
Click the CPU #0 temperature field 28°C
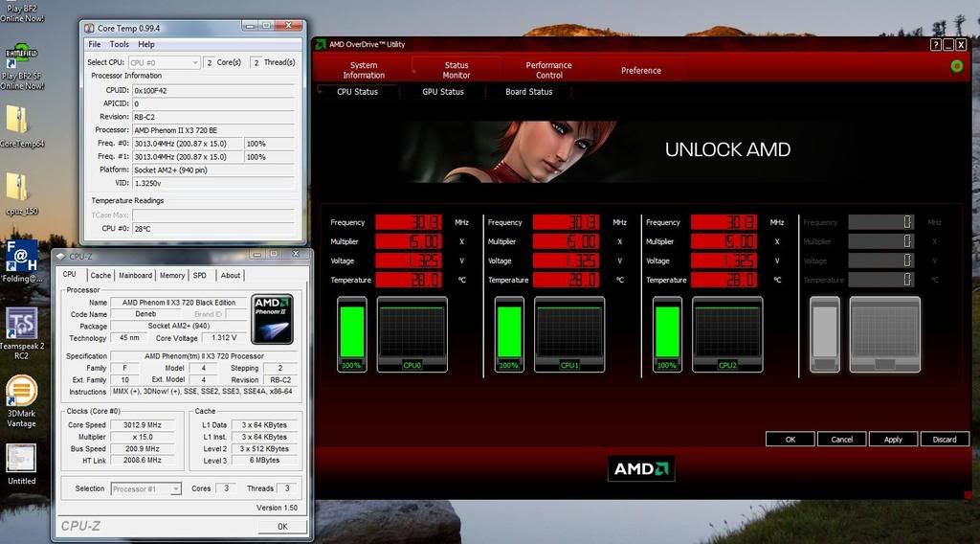click(x=213, y=229)
